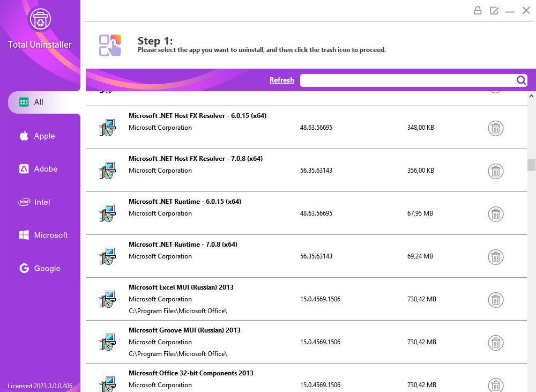536x392 pixels.
Task: Click trash icon for Groove MUI (Russian) 2013
Action: pos(496,343)
